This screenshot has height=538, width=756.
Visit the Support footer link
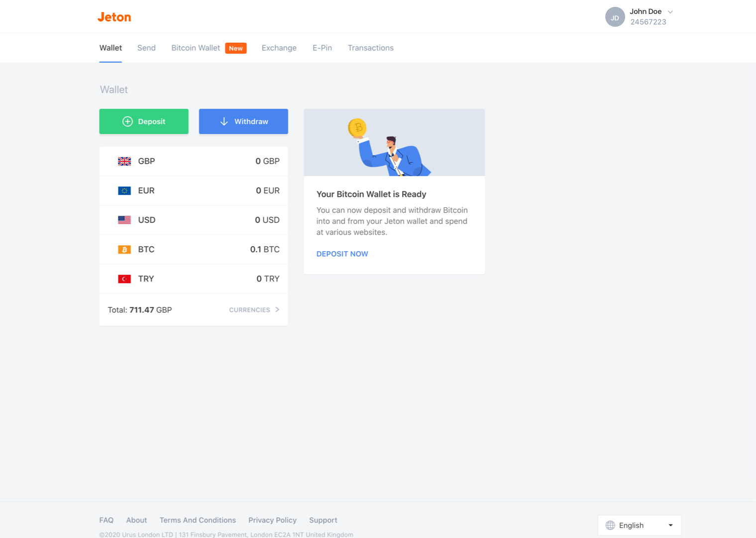point(323,520)
